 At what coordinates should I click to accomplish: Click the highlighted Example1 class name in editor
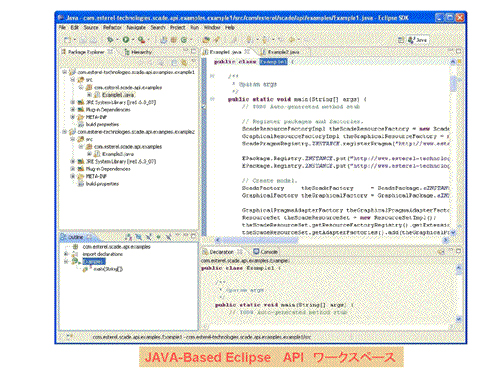273,62
